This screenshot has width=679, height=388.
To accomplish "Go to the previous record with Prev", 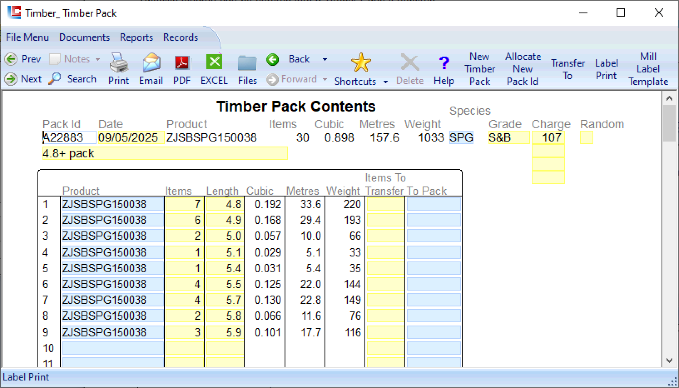I will pos(23,59).
